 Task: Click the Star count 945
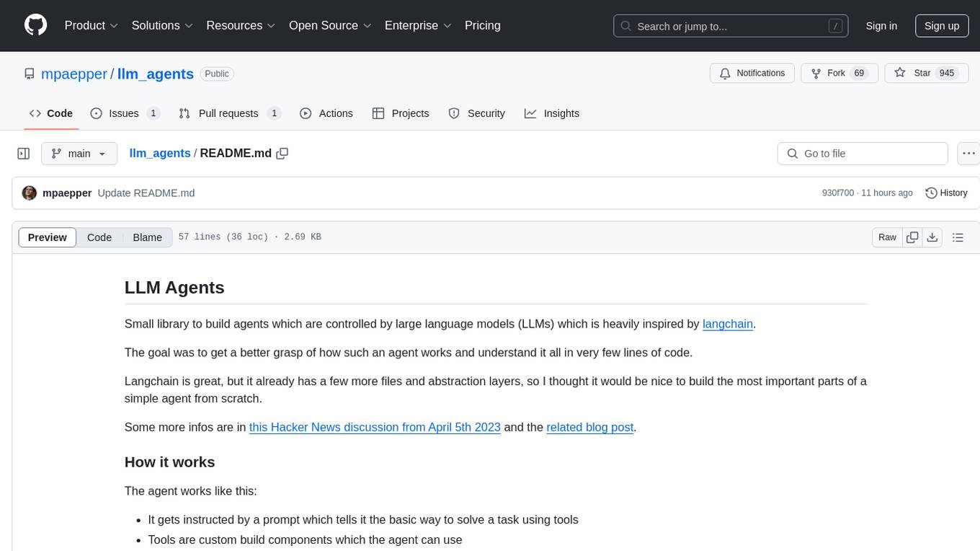pos(947,74)
